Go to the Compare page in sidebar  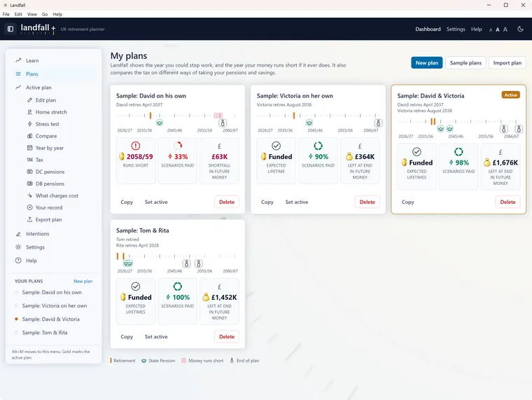click(46, 136)
